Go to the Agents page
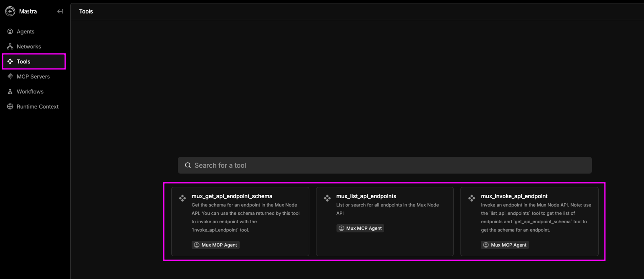Screen dimensions: 644x279 pos(25,32)
